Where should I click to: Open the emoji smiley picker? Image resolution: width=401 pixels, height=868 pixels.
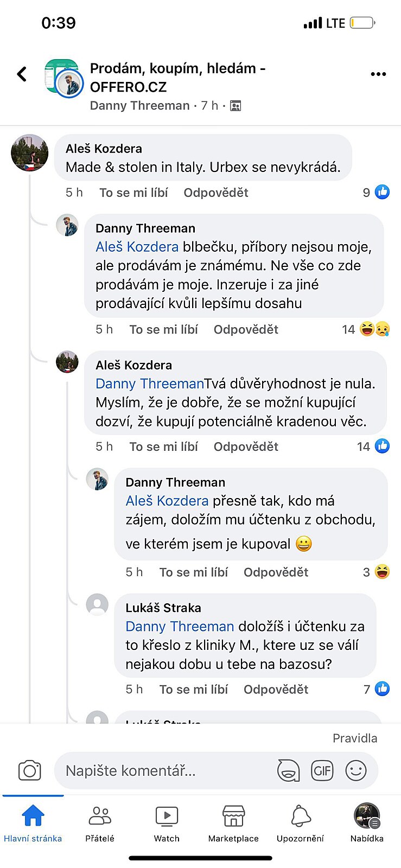coord(356,770)
